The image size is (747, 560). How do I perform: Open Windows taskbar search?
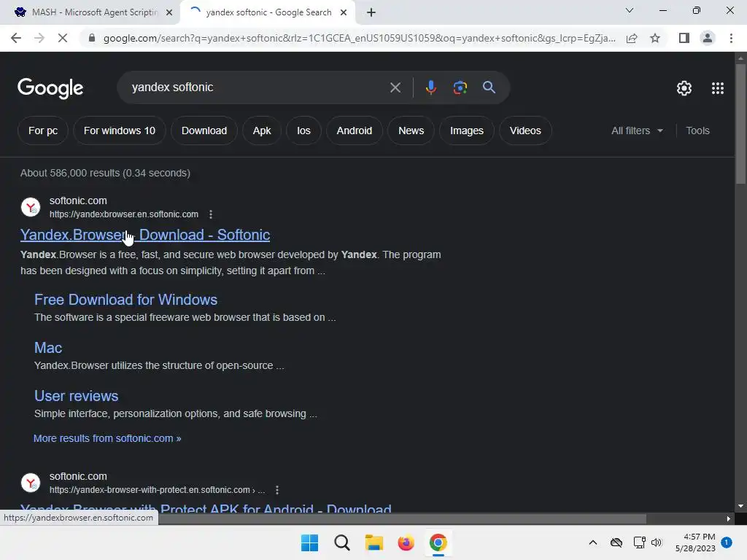[341, 542]
